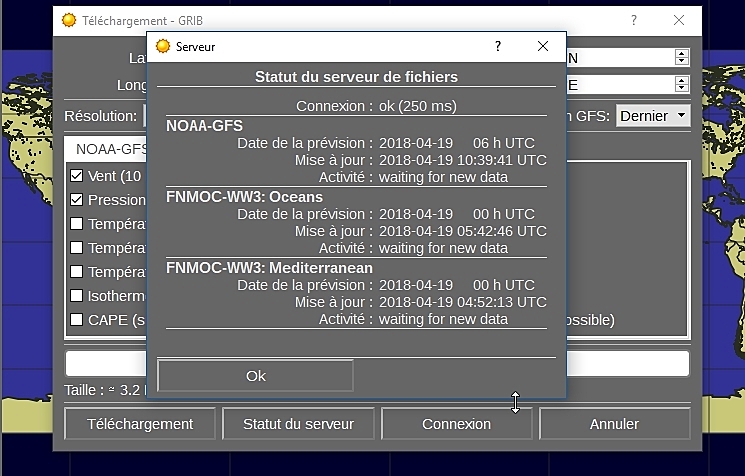Click the 2018-04-19 10:39:41 UTC update time

point(463,160)
